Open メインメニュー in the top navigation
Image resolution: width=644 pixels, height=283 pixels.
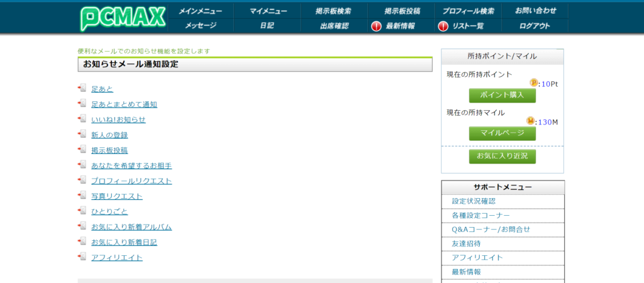point(200,11)
